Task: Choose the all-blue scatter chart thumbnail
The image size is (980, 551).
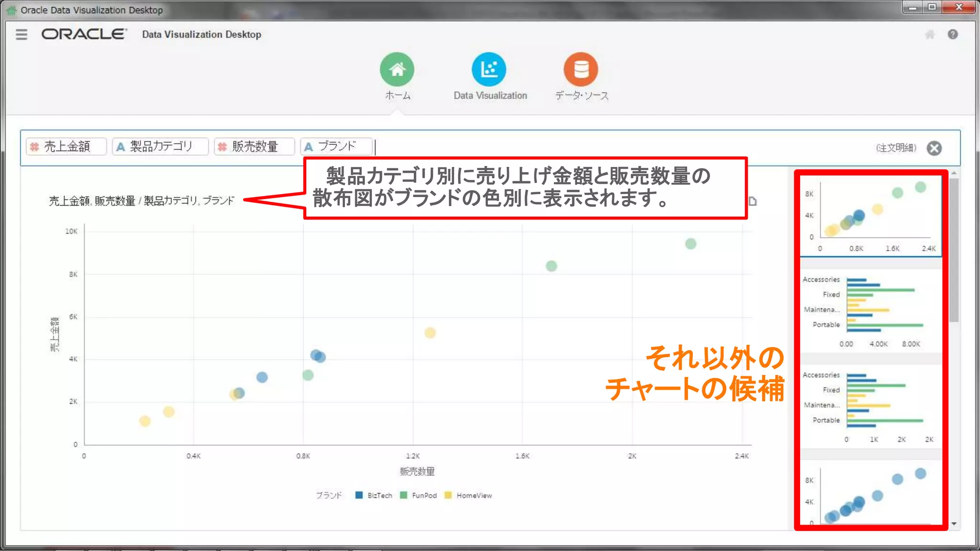Action: [x=870, y=494]
